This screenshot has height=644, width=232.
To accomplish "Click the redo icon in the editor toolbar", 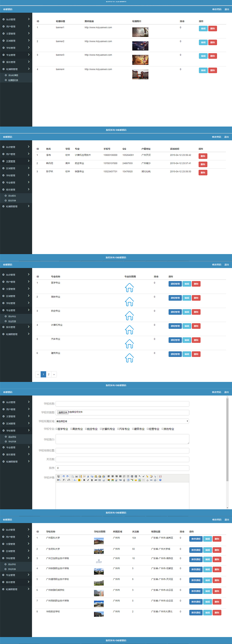I will click(x=68, y=476).
